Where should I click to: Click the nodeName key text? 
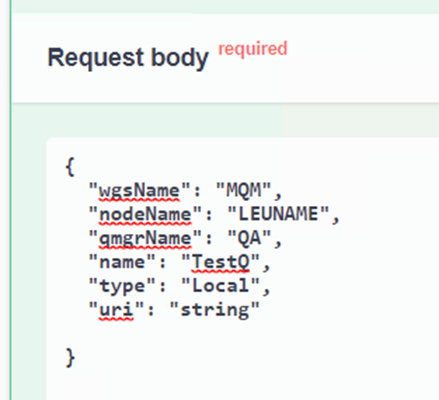pyautogui.click(x=145, y=214)
